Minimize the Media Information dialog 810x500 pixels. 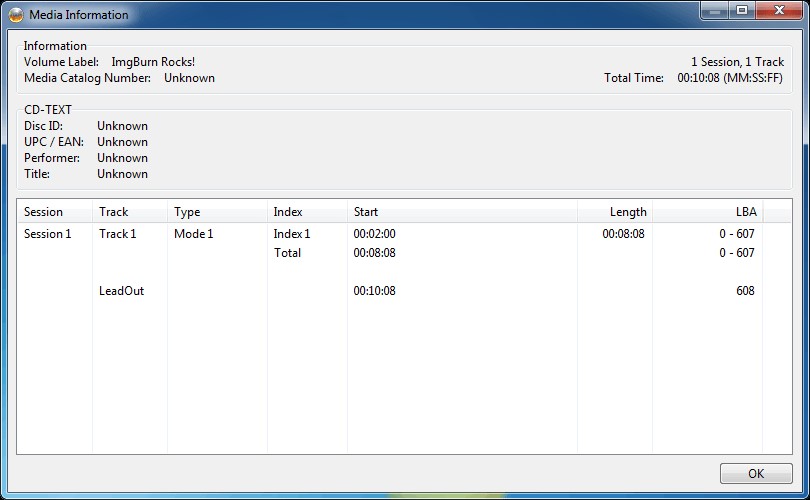(714, 11)
